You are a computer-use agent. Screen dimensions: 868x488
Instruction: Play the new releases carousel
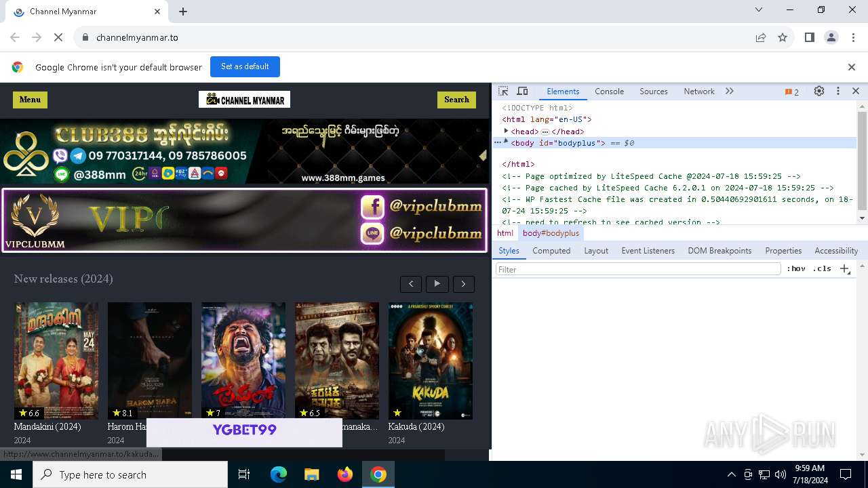(x=437, y=284)
